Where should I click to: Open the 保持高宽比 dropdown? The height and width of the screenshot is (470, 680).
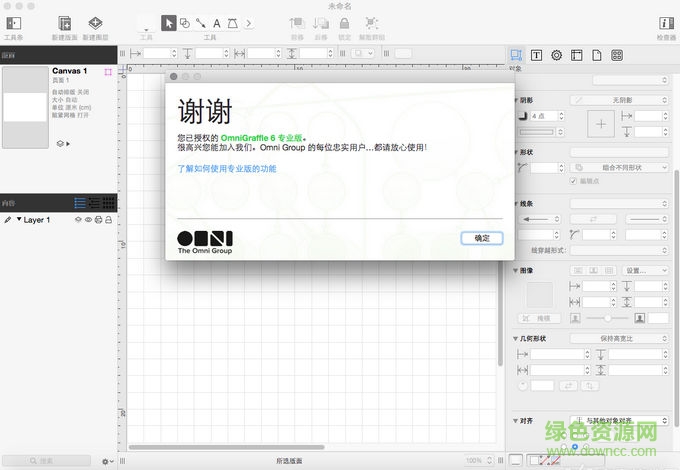tap(619, 339)
